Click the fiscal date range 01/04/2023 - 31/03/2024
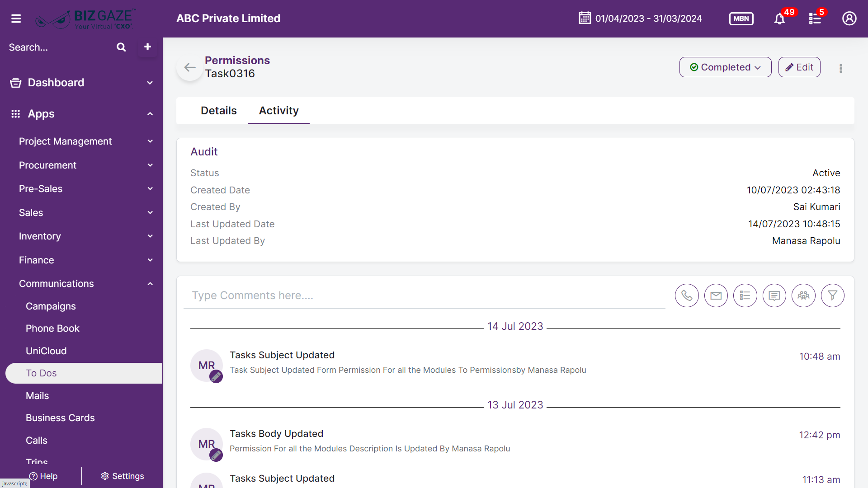Viewport: 868px width, 488px height. point(648,19)
